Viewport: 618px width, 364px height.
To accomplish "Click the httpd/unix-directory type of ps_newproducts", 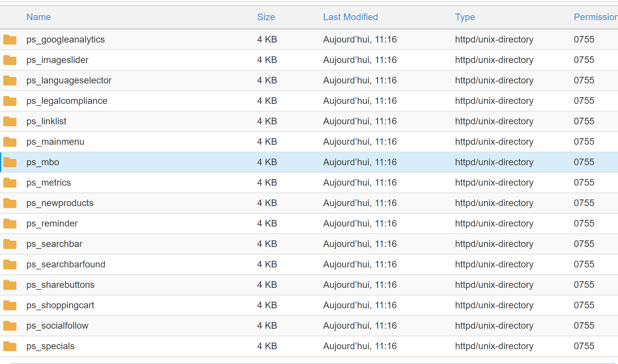I will click(x=494, y=203).
